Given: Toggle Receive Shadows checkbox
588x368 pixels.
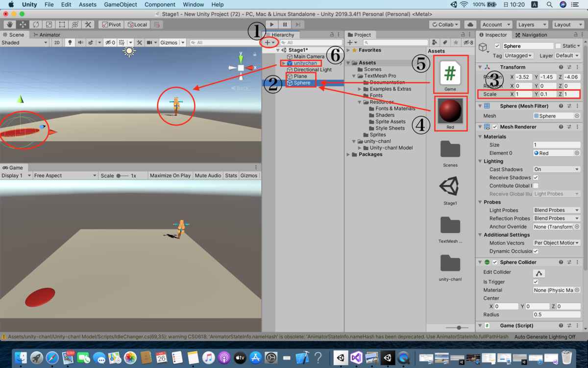Looking at the screenshot, I should coord(536,178).
